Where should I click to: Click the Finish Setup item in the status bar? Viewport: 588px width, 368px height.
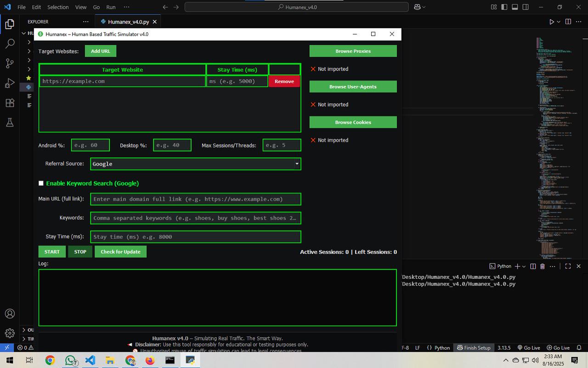(474, 348)
